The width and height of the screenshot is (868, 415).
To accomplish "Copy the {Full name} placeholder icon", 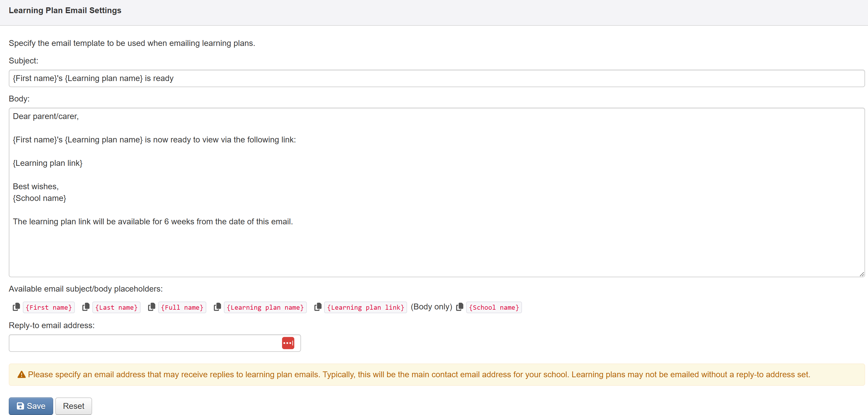I will tap(152, 307).
